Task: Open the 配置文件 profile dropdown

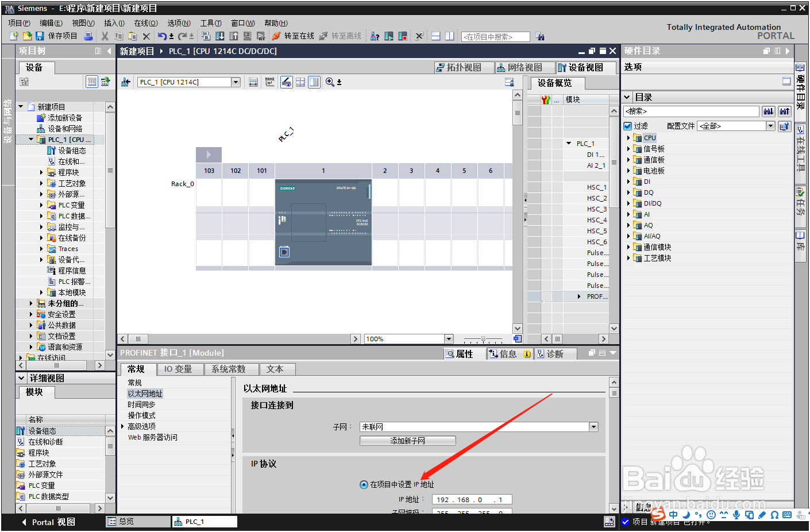Action: (770, 126)
